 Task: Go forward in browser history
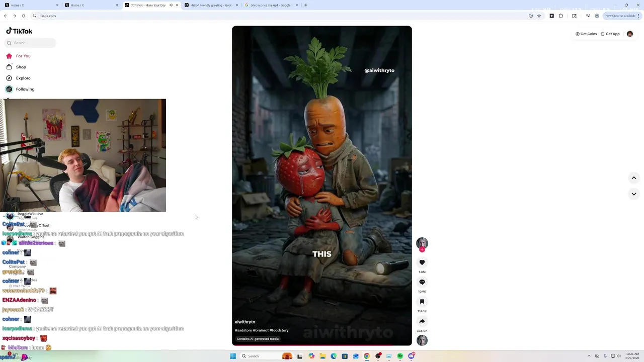click(x=15, y=16)
